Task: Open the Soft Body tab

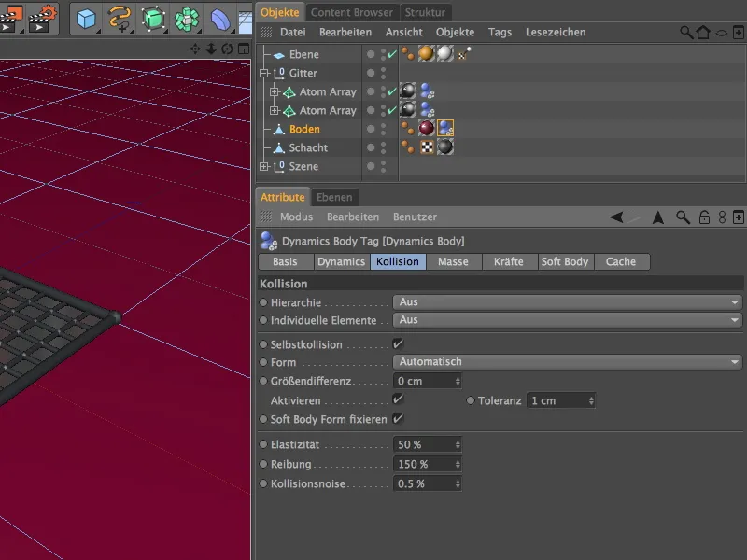Action: tap(565, 261)
